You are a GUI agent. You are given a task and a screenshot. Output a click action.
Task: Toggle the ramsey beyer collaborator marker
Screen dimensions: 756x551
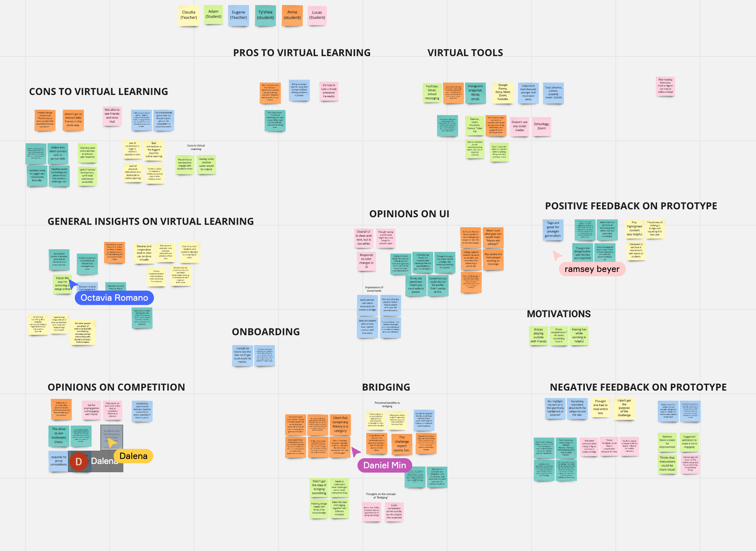[x=591, y=269]
